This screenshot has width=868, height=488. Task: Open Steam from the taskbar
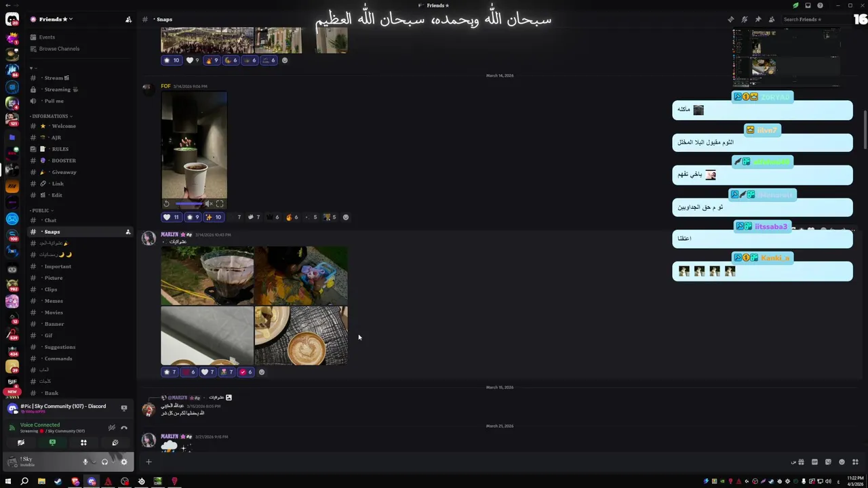pyautogui.click(x=58, y=481)
